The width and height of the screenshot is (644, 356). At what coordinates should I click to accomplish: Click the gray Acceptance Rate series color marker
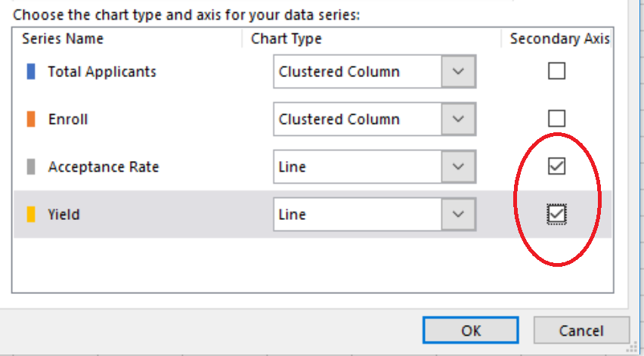31,167
